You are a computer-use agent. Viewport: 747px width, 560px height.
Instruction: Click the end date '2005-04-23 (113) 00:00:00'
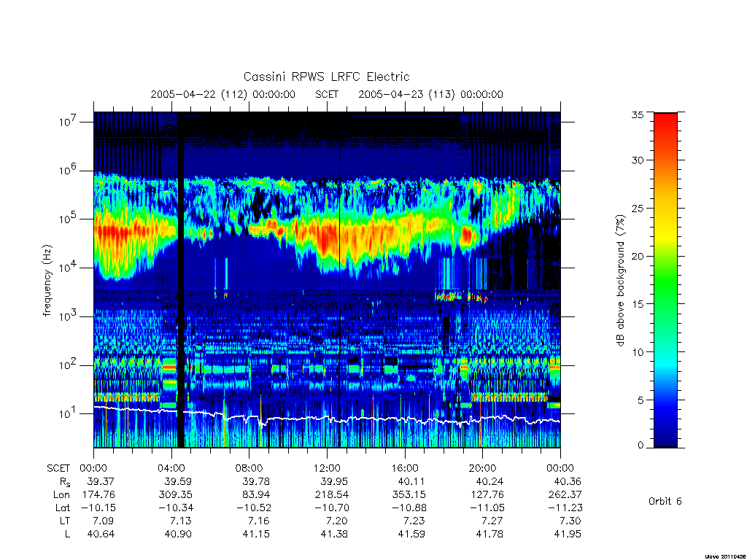click(430, 94)
